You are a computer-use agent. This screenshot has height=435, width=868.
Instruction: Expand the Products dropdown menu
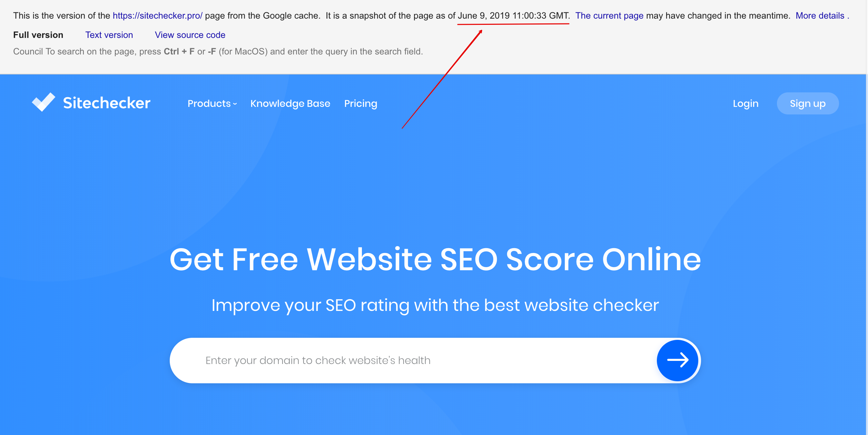[212, 103]
